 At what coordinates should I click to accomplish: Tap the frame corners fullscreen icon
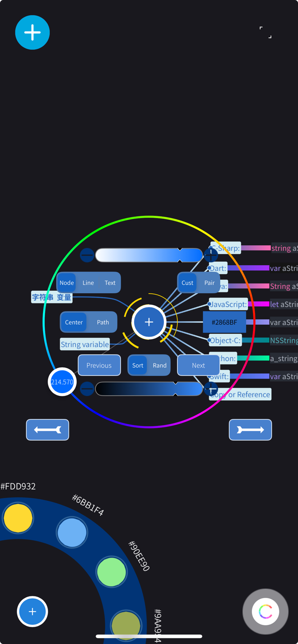(x=266, y=32)
